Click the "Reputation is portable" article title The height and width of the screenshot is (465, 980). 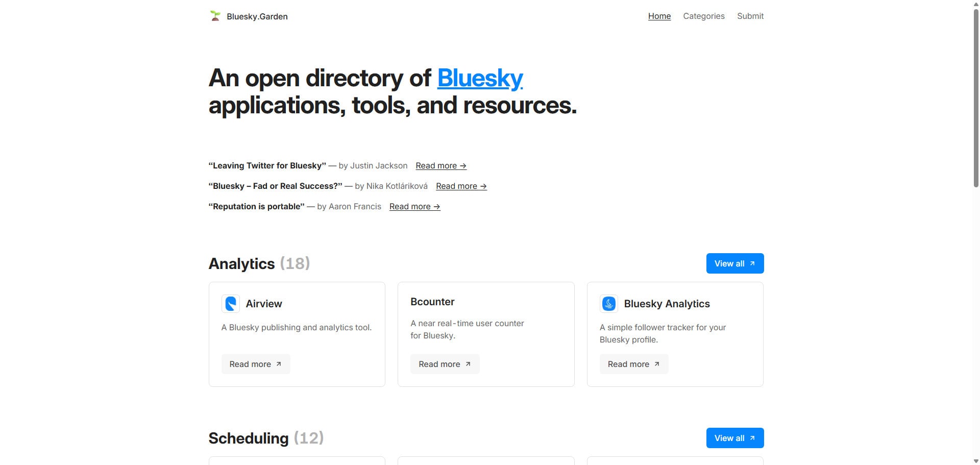click(257, 206)
